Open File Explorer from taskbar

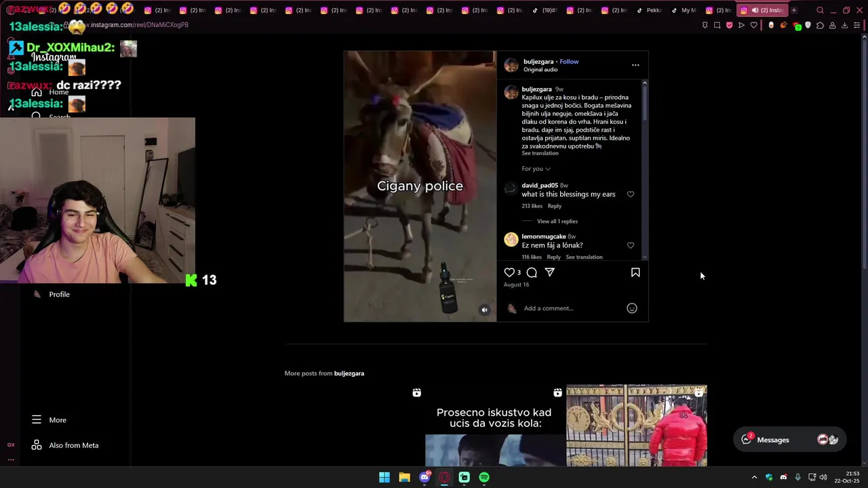point(404,477)
